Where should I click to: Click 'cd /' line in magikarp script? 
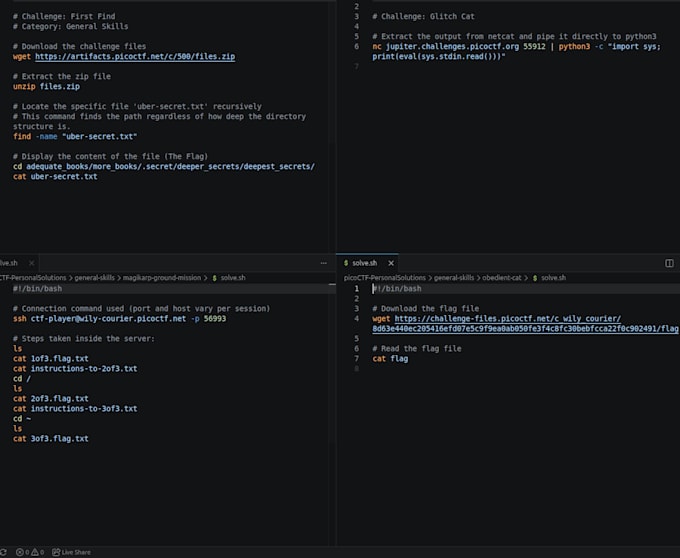tap(22, 379)
